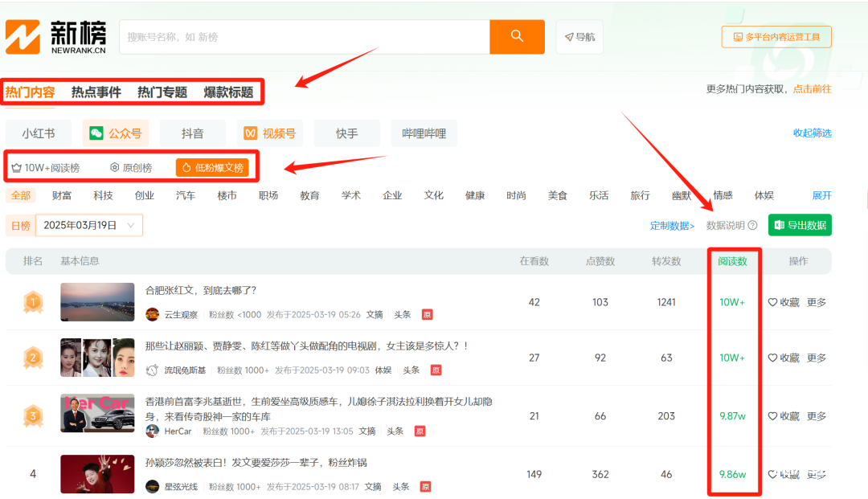
Task: Toggle the 视频号 platform filter
Action: coord(270,133)
